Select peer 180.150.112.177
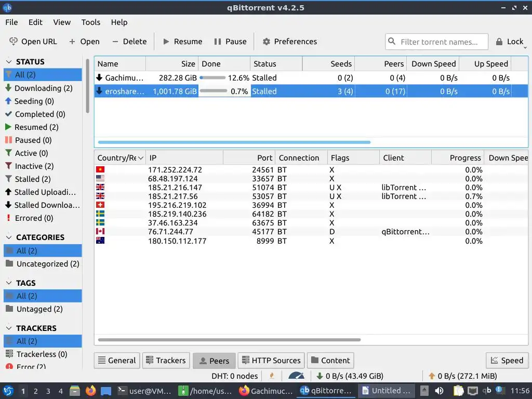 [x=311, y=241]
